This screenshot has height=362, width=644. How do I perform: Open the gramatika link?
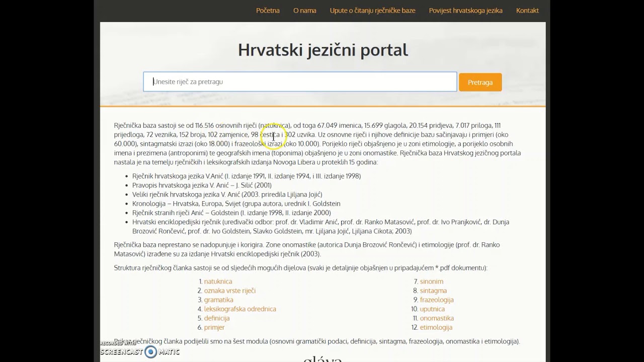[219, 300]
